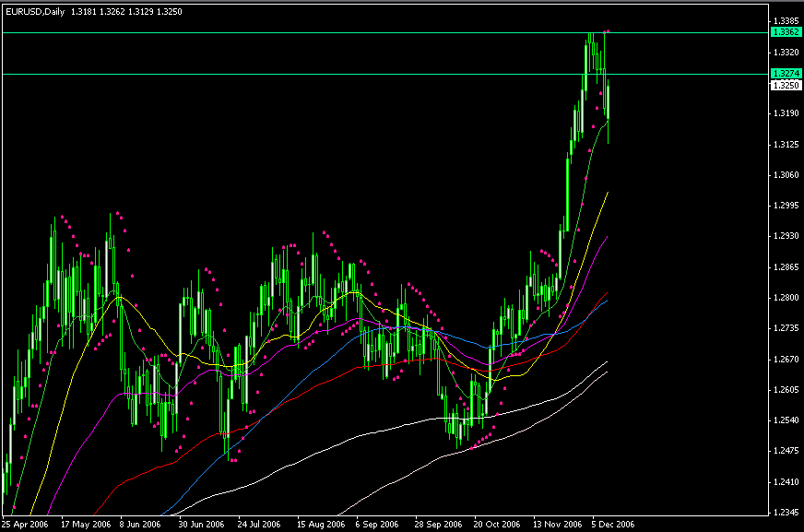
Task: Click the 20 Oct 2006 date label
Action: pyautogui.click(x=496, y=525)
